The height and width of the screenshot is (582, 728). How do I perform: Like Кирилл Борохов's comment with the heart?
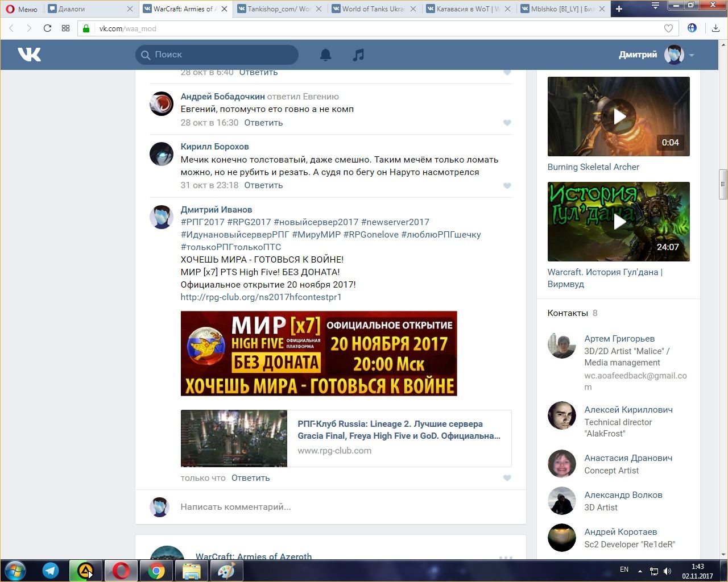(x=507, y=186)
